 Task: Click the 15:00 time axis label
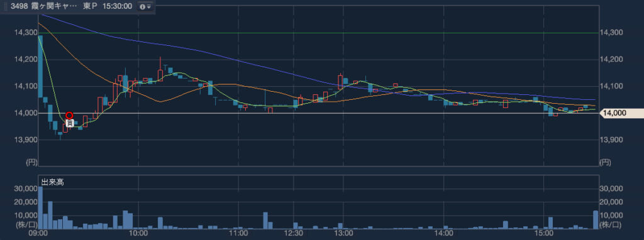click(544, 234)
